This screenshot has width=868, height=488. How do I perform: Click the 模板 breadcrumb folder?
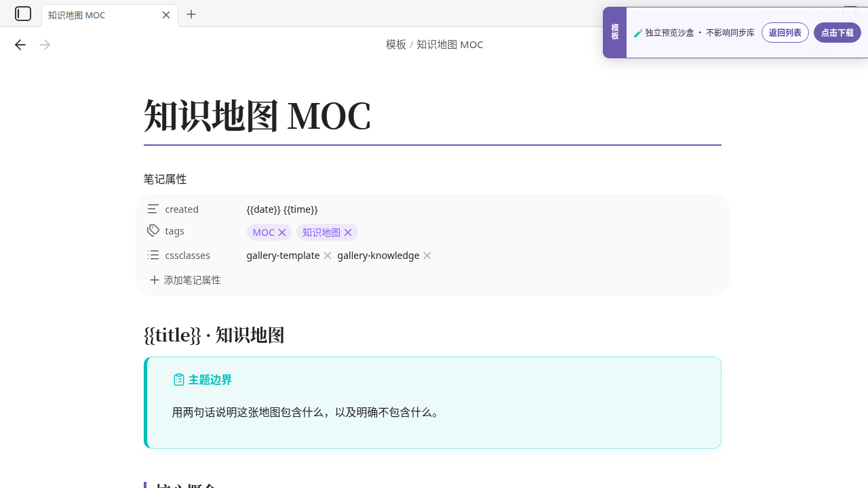pyautogui.click(x=396, y=45)
